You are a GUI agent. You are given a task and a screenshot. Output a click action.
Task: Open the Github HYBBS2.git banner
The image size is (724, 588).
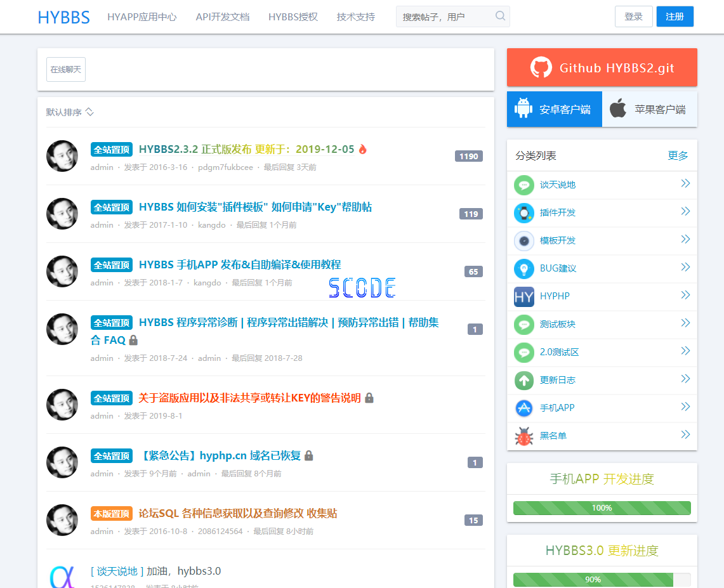pyautogui.click(x=602, y=67)
